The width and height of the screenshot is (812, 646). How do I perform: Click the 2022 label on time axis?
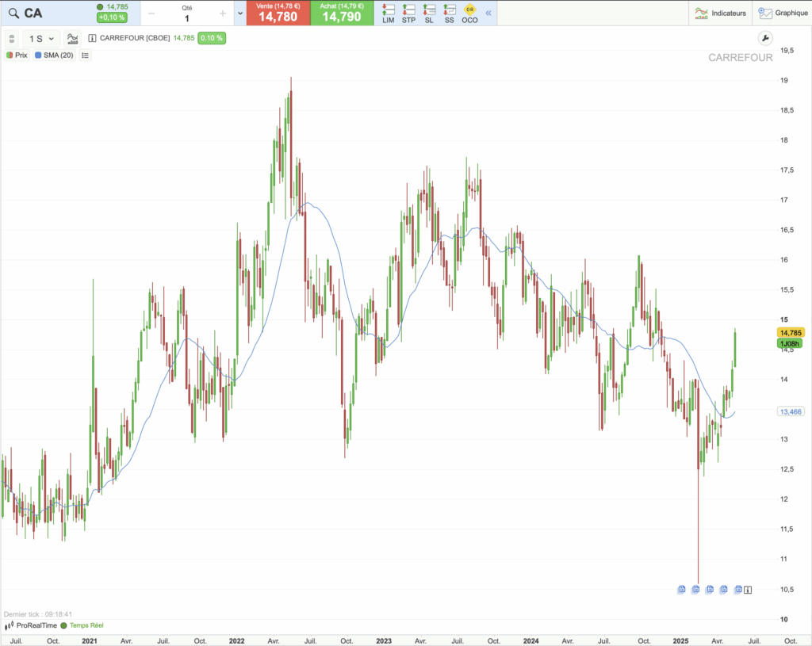236,640
